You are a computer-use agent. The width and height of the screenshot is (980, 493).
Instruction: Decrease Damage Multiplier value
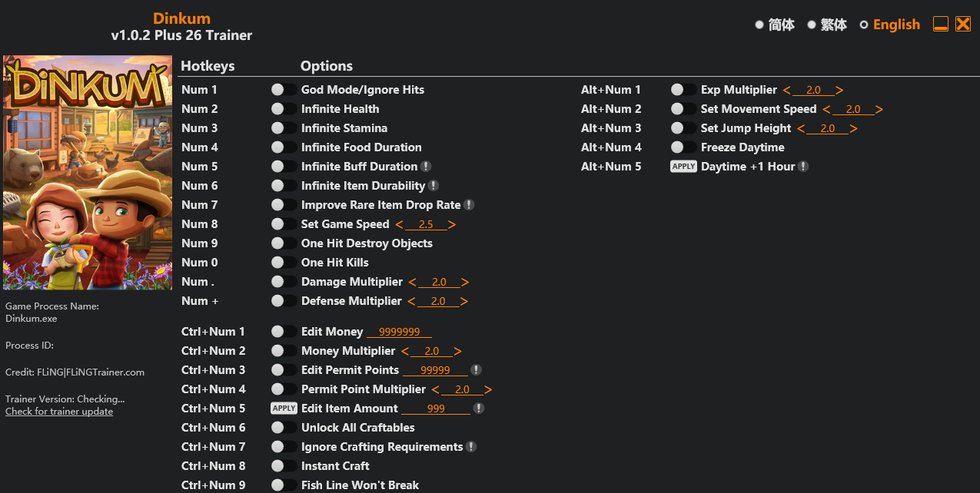(412, 283)
